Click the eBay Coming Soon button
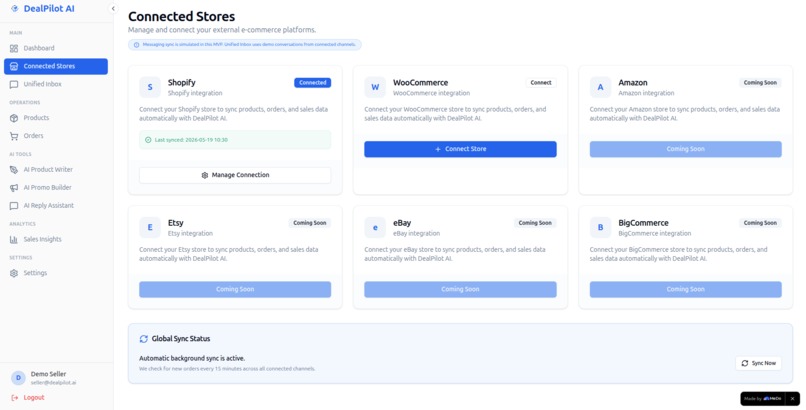 coord(460,289)
